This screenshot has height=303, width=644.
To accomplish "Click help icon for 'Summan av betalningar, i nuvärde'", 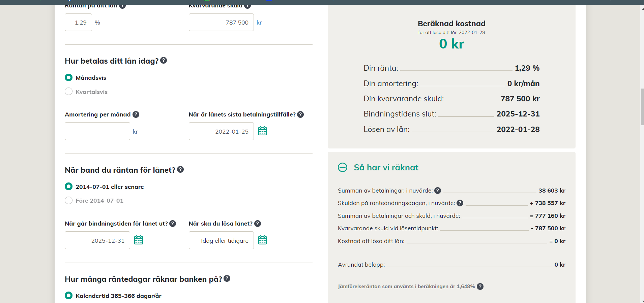I will point(438,191).
